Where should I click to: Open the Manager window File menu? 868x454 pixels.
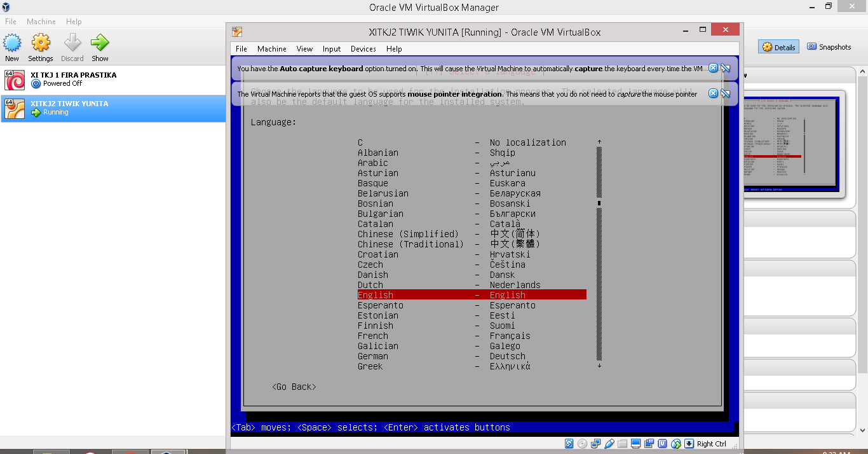[x=11, y=22]
